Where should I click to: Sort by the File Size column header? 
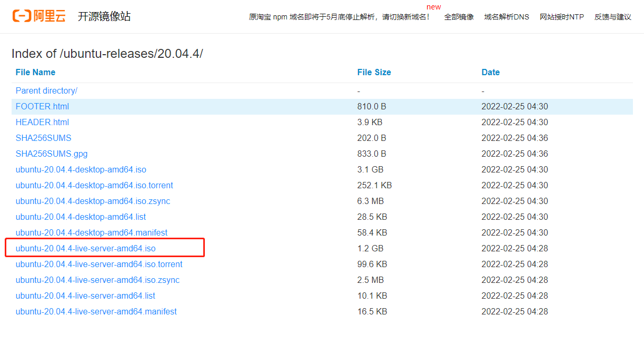[374, 73]
